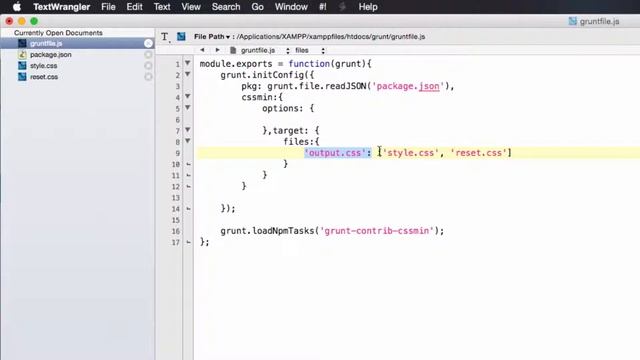Click the reset.css file icon in sidebar
The image size is (640, 360).
(x=22, y=77)
